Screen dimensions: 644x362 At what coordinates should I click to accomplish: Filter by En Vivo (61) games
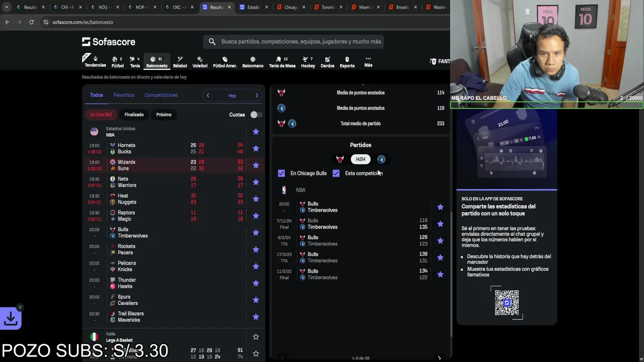pos(101,115)
